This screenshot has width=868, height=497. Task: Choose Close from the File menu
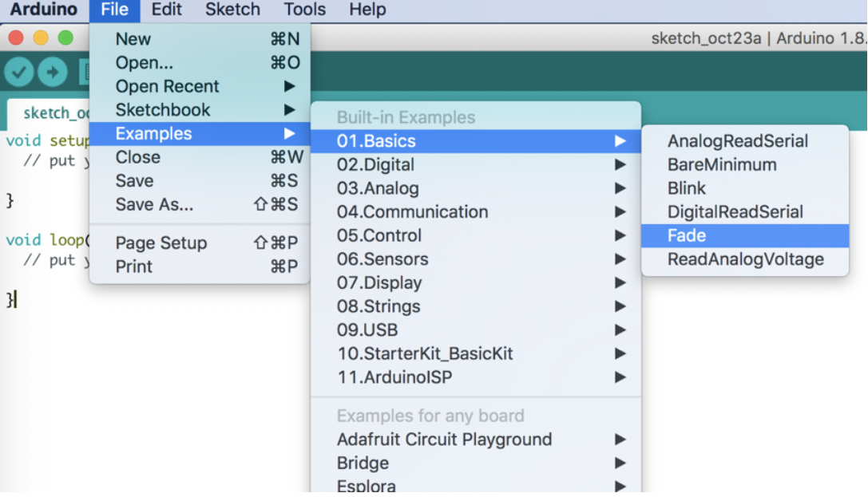click(200, 158)
